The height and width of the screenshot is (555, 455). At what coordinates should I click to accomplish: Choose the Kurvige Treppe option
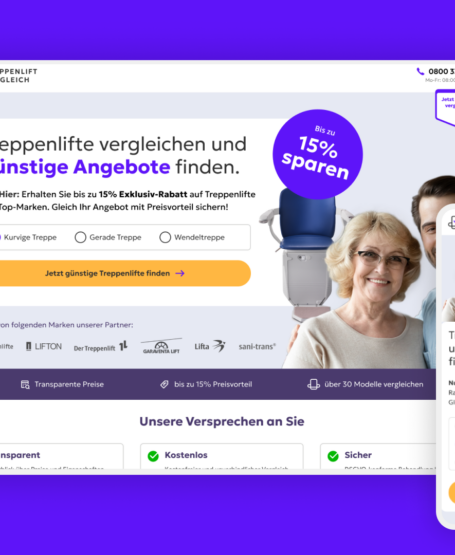pos(28,238)
